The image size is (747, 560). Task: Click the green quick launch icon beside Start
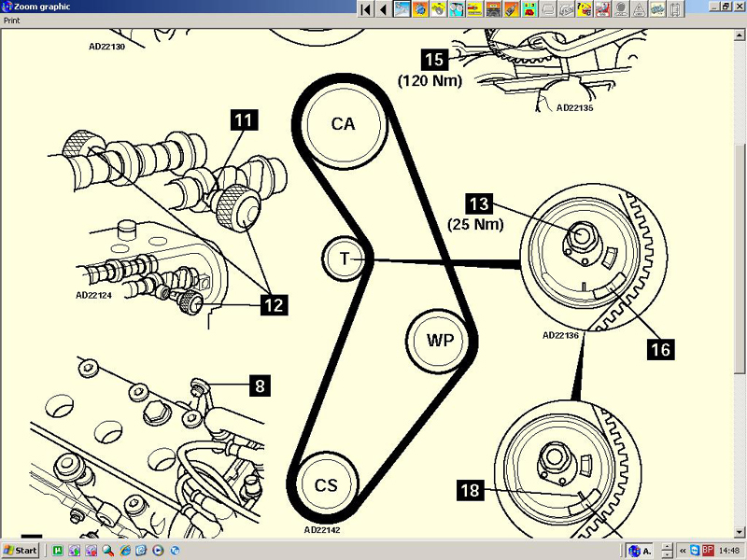pos(57,551)
